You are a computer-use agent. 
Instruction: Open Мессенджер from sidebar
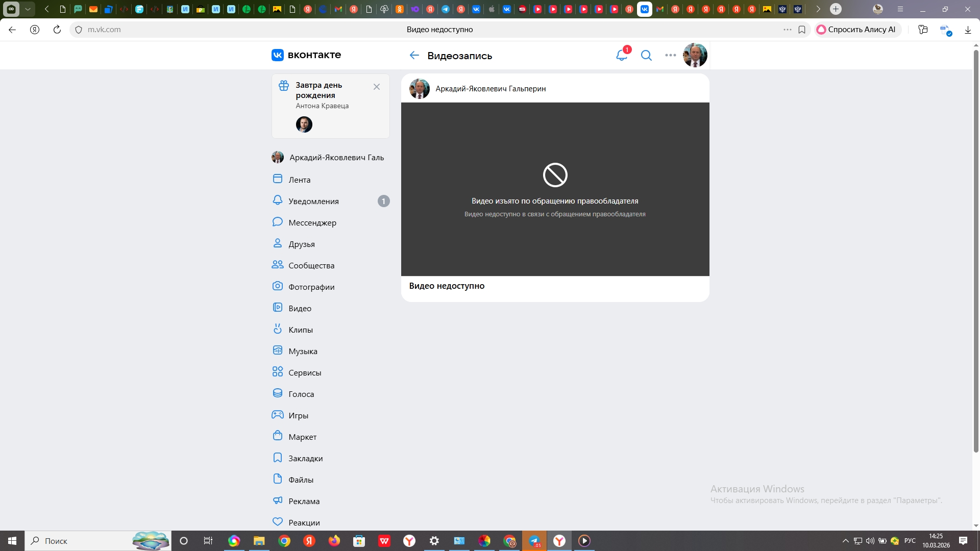tap(312, 222)
